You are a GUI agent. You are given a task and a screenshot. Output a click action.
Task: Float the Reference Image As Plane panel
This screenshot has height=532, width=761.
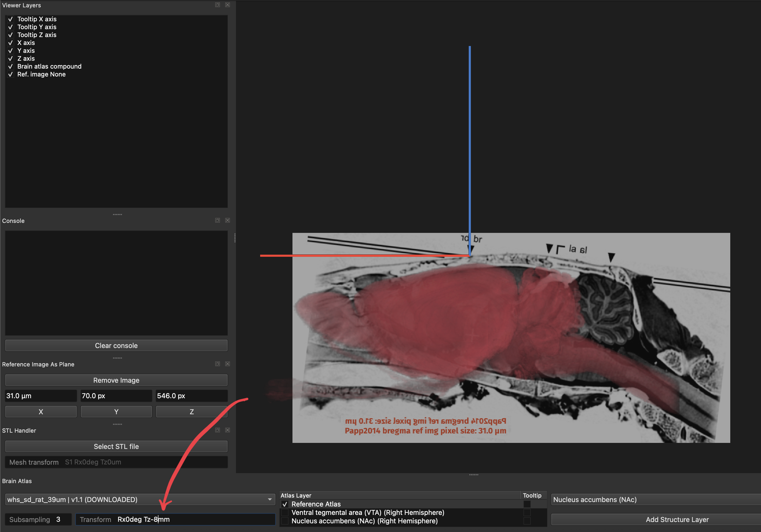217,364
